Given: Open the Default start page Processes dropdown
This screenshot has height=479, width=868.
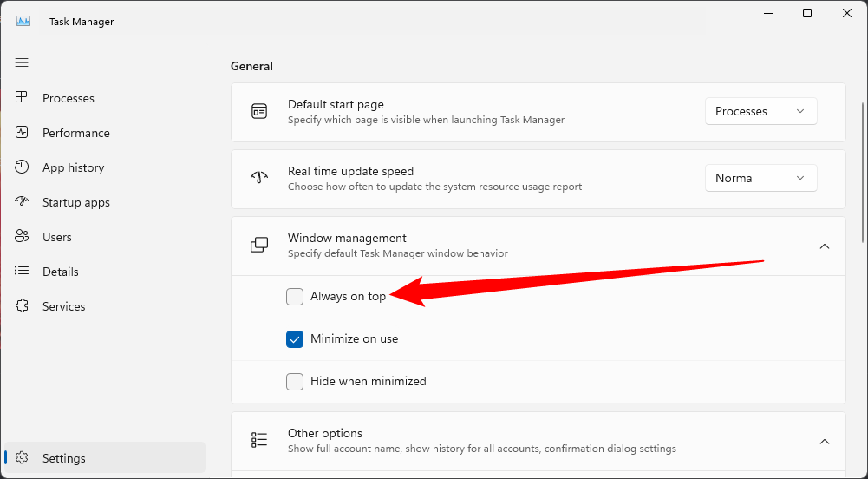Looking at the screenshot, I should pos(760,111).
